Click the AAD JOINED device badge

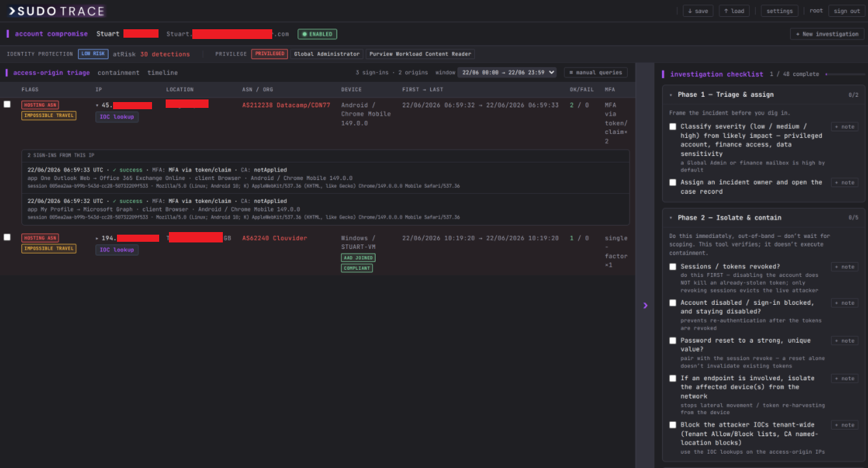tap(358, 257)
